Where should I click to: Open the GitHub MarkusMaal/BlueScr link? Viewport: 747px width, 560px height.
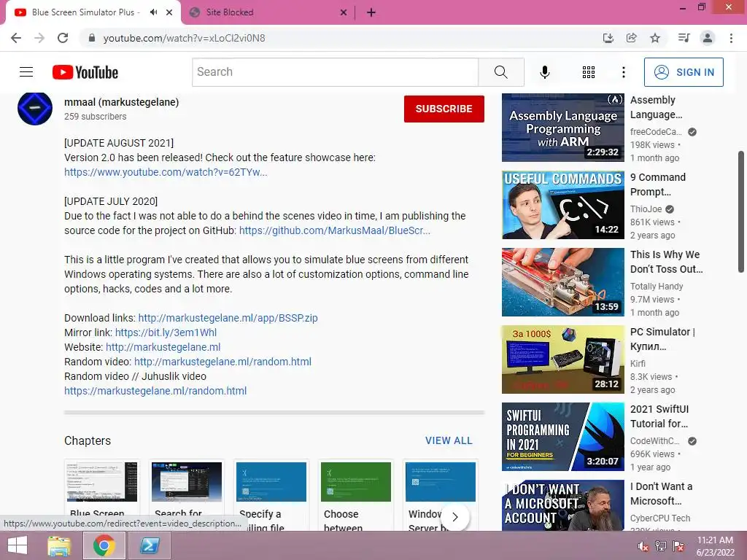tap(334, 230)
